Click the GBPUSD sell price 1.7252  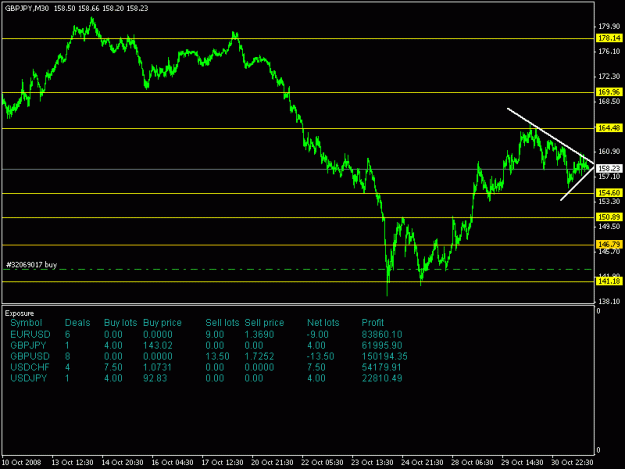click(259, 356)
